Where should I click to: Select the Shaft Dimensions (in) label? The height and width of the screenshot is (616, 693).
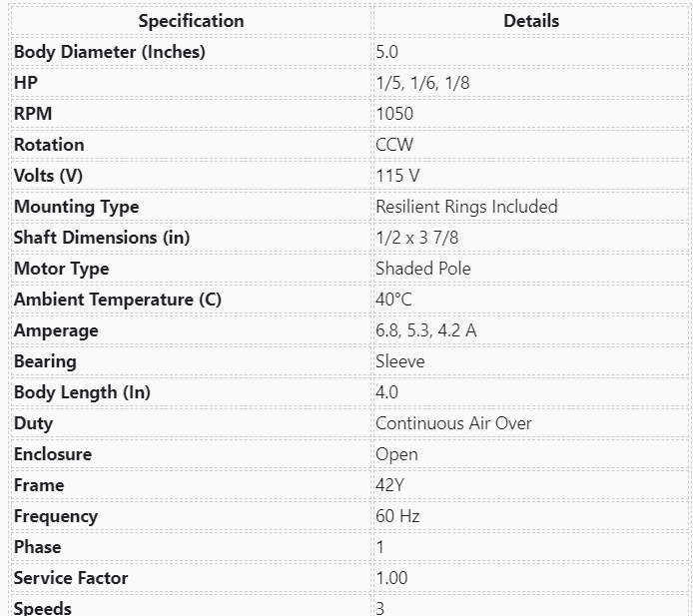pyautogui.click(x=102, y=238)
